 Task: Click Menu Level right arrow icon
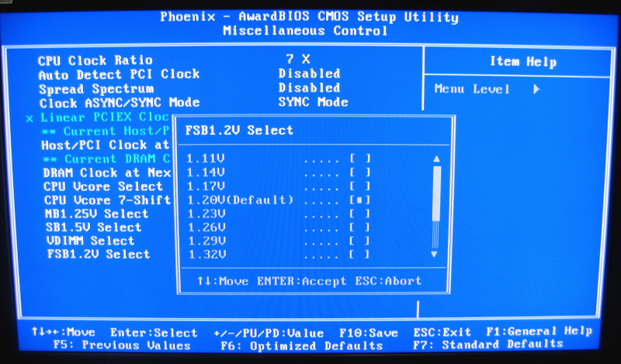click(536, 89)
